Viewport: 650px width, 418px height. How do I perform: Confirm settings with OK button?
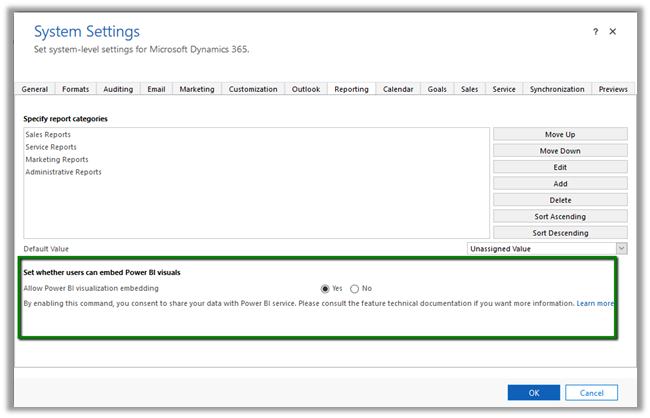click(533, 392)
